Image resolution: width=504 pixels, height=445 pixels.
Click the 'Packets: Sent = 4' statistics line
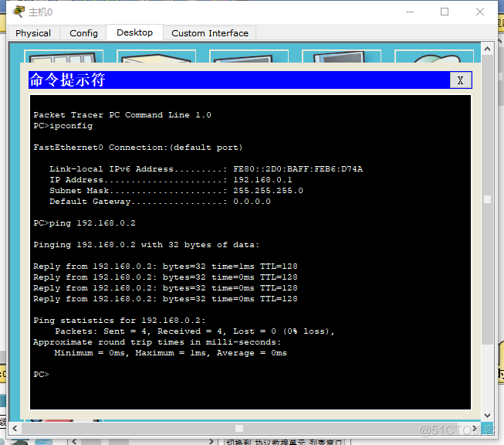point(194,331)
